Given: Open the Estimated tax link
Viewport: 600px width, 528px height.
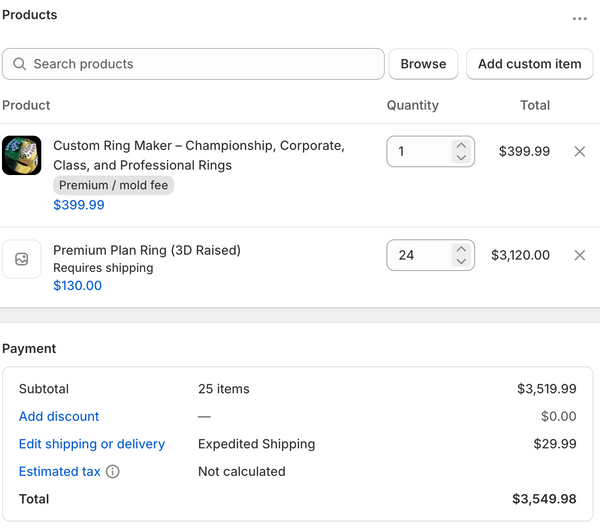Looking at the screenshot, I should pos(60,471).
